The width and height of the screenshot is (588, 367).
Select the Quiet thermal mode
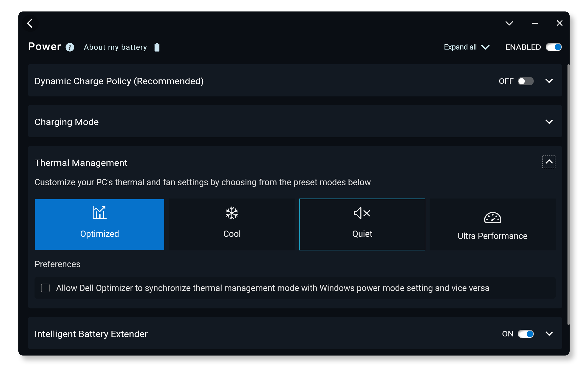pyautogui.click(x=362, y=224)
